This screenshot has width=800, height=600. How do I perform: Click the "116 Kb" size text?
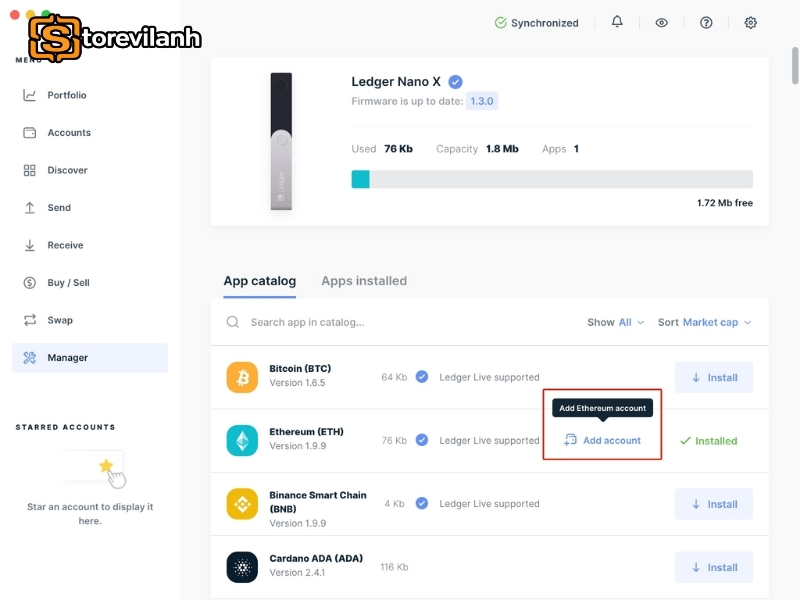pos(394,567)
